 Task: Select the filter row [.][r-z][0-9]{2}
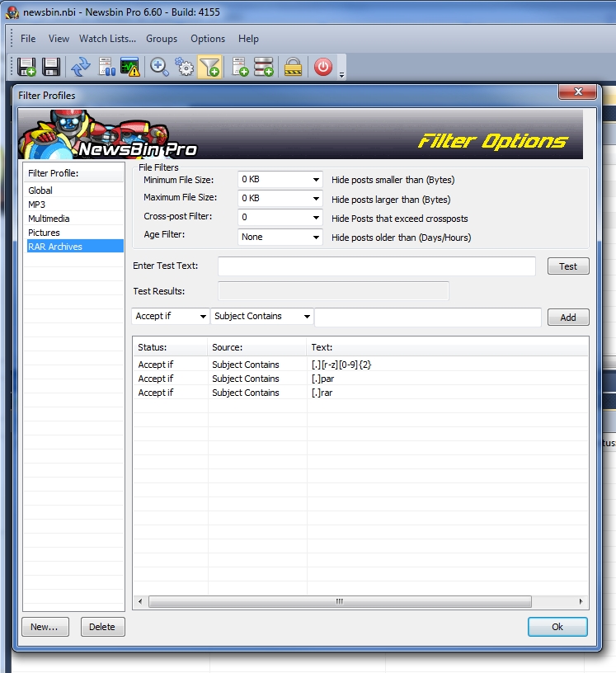click(360, 365)
